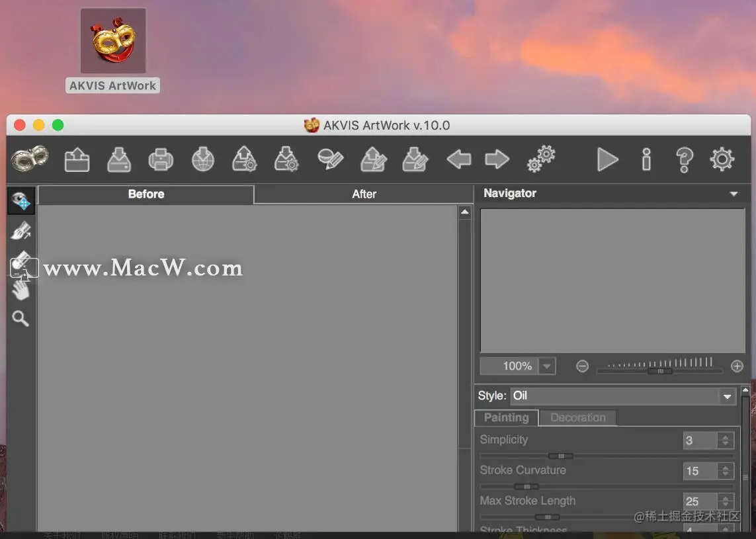
Task: Zoom in with the plus button
Action: click(x=737, y=366)
